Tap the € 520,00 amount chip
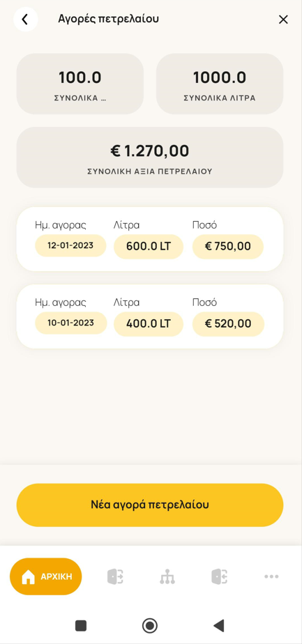This screenshot has width=302, height=644. (x=228, y=323)
